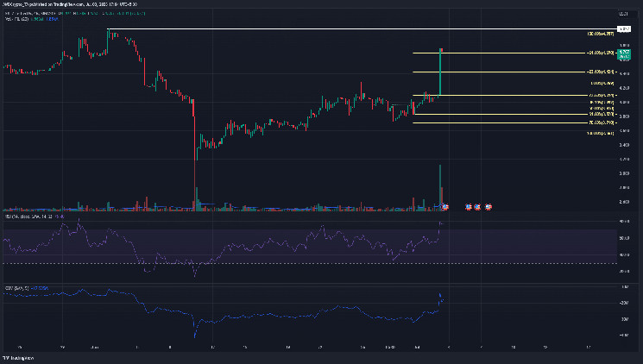
Task: Click the 3.800 label on the price axis
Action: tap(624, 116)
